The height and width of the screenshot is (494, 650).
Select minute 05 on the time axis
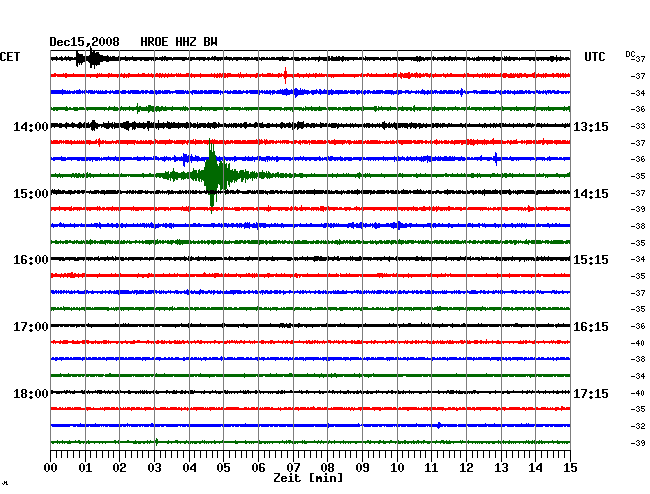point(223,468)
